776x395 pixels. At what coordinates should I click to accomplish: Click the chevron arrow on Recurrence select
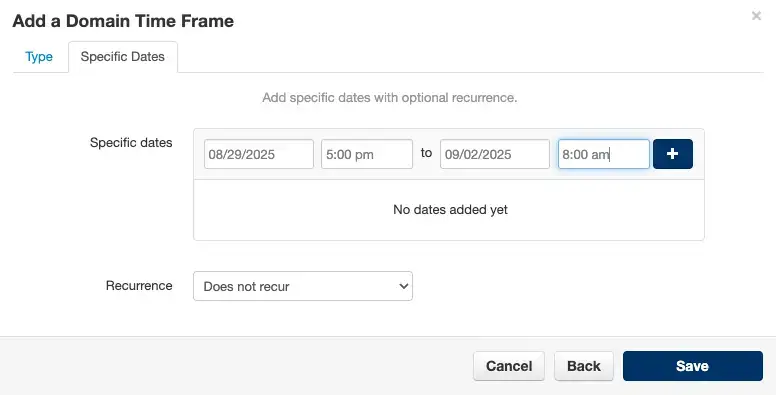click(x=404, y=286)
